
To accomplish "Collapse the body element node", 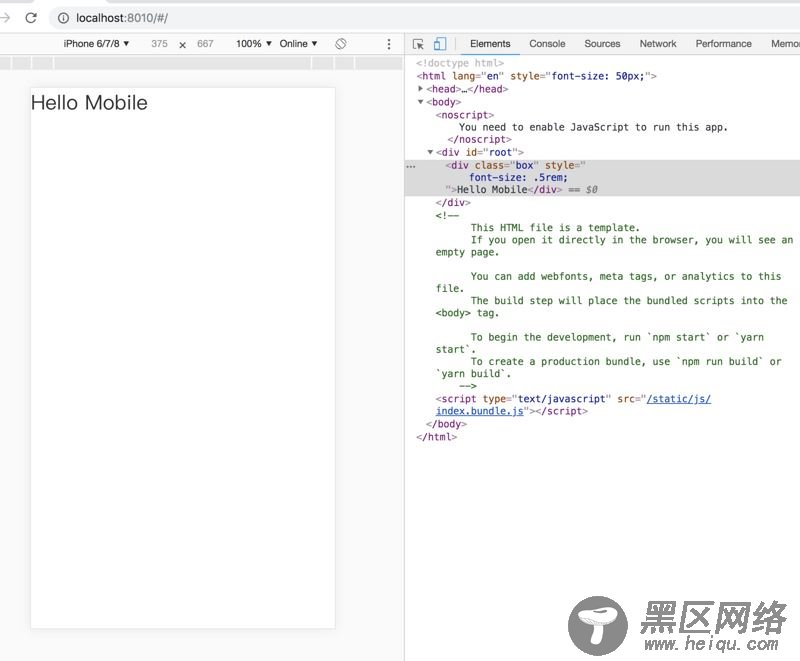I will tap(421, 101).
